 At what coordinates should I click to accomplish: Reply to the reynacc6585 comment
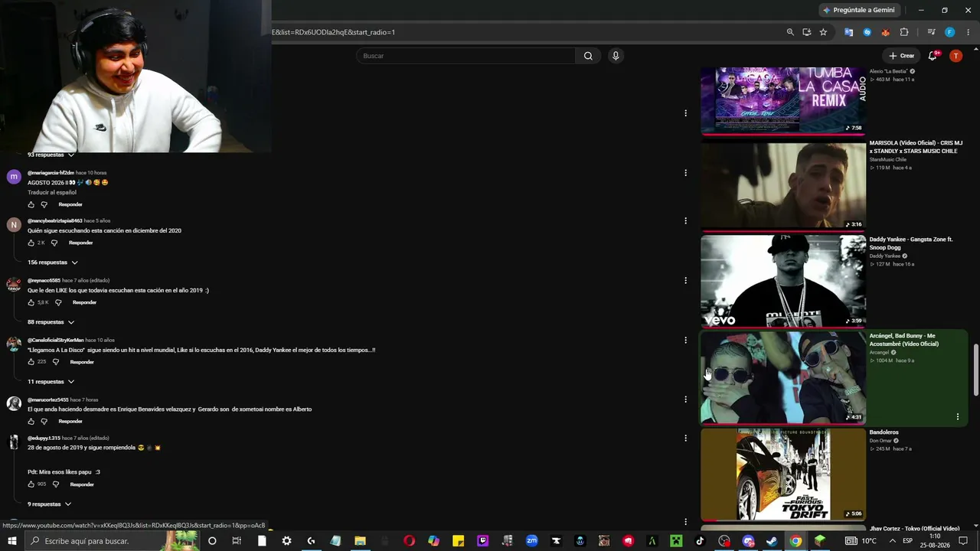(x=84, y=302)
